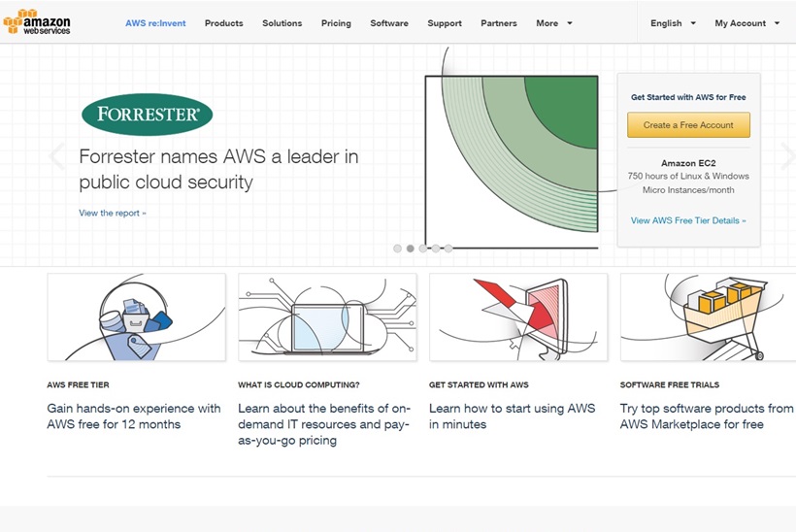
Task: Click the Amazon Web Services logo
Action: [37, 21]
